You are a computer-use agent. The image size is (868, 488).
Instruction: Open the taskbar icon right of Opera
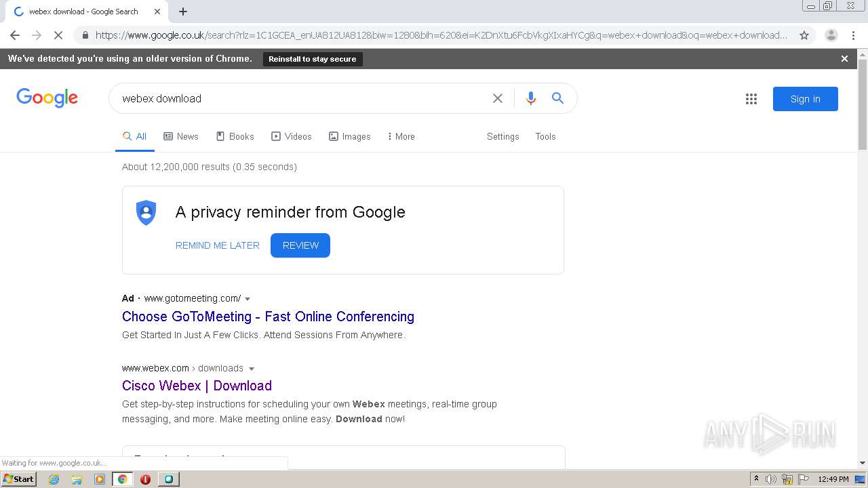coord(168,479)
